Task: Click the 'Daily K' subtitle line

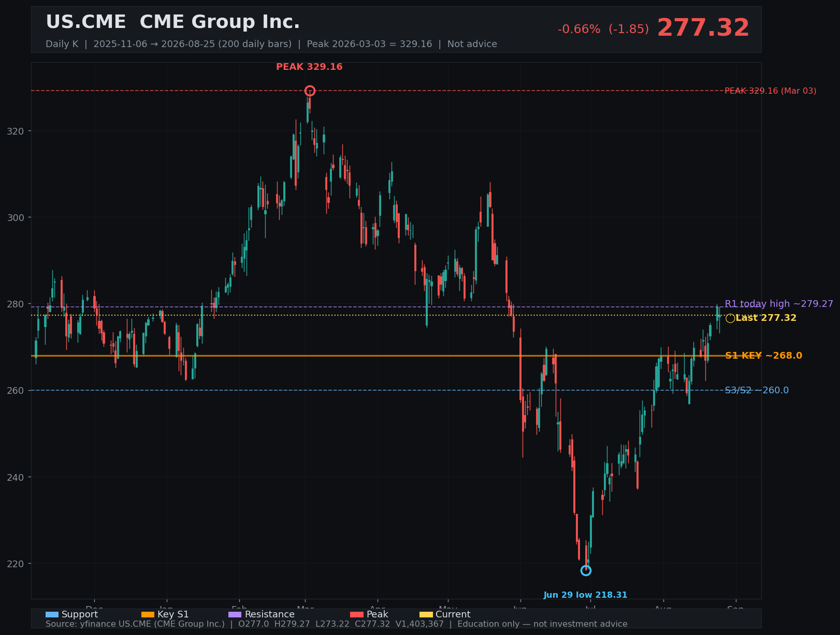Action: (x=271, y=44)
